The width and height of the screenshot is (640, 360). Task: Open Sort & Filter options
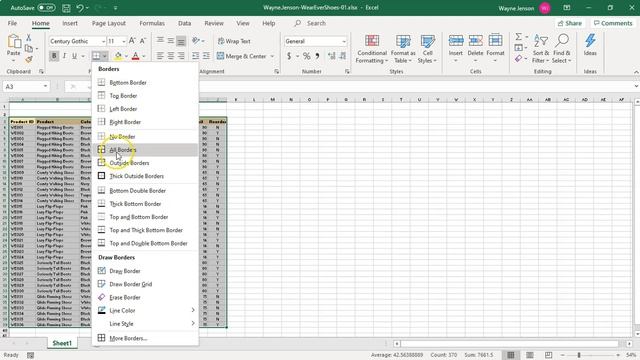click(541, 49)
